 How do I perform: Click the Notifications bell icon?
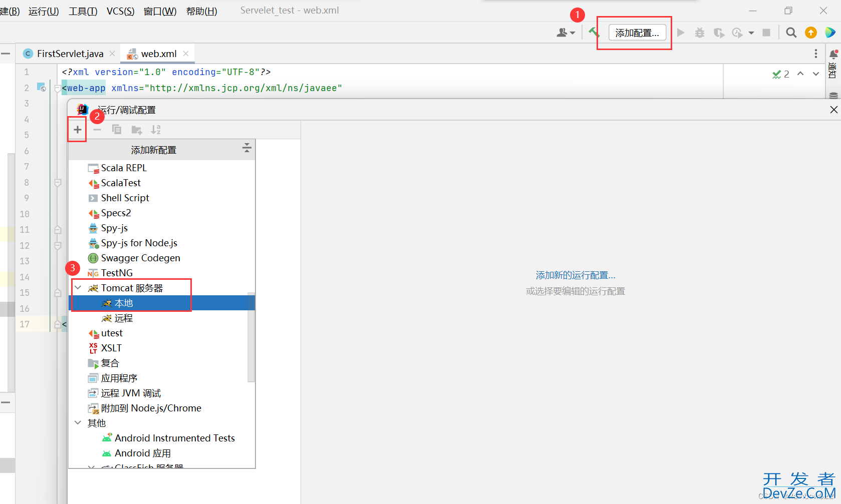click(833, 54)
